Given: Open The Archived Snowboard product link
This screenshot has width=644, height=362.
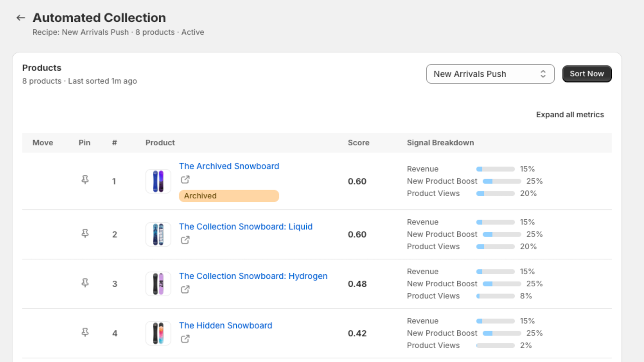Looking at the screenshot, I should (x=229, y=166).
